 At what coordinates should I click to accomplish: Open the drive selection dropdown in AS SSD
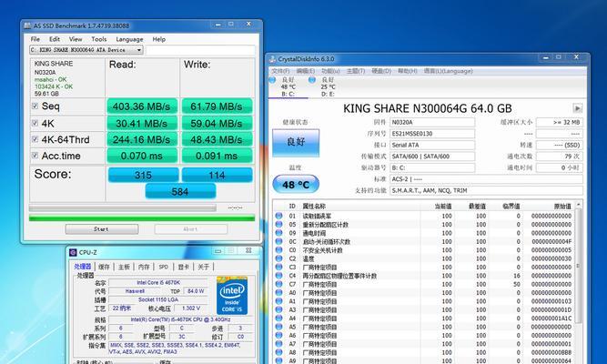pos(86,50)
